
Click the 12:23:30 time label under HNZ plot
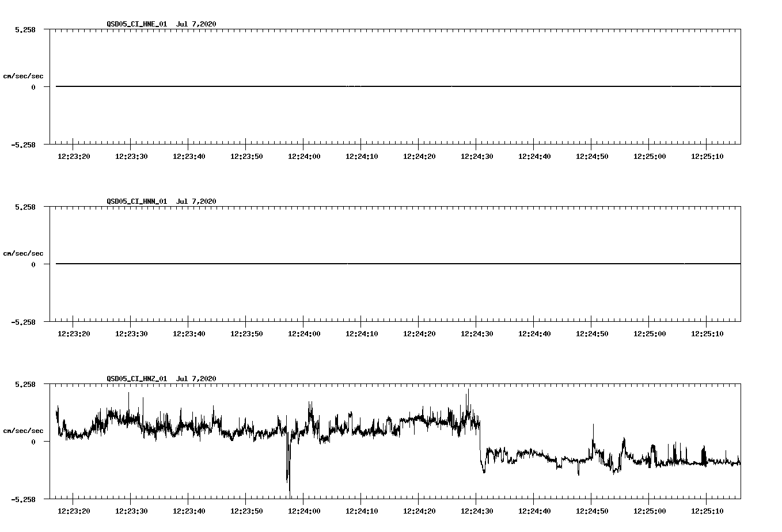pos(131,511)
